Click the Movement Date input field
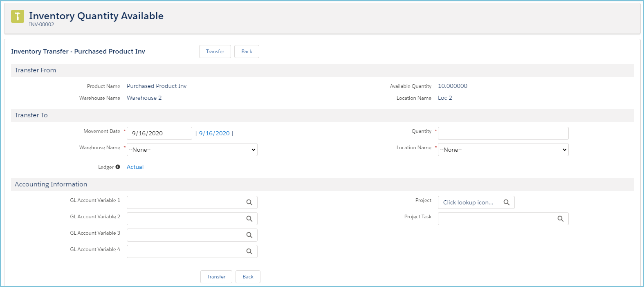The height and width of the screenshot is (287, 644). (159, 133)
